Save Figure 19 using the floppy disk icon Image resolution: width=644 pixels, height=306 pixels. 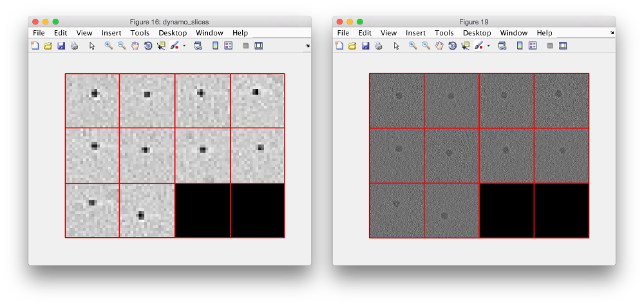click(x=366, y=46)
